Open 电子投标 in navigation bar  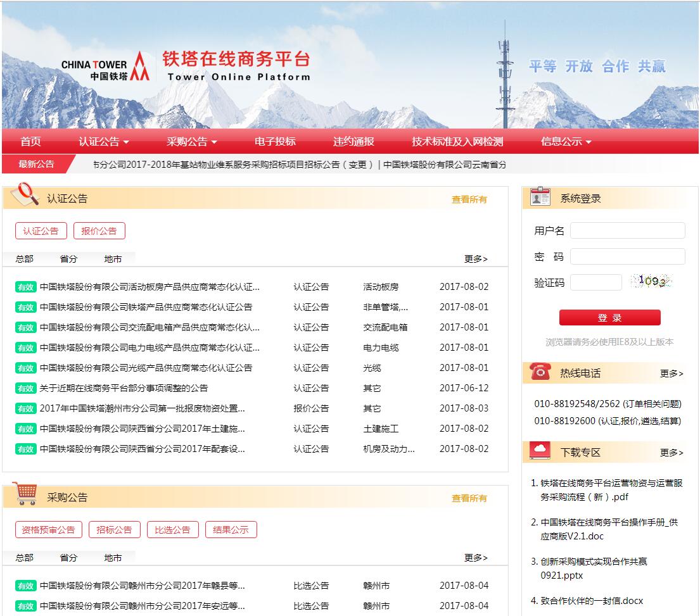[x=275, y=142]
